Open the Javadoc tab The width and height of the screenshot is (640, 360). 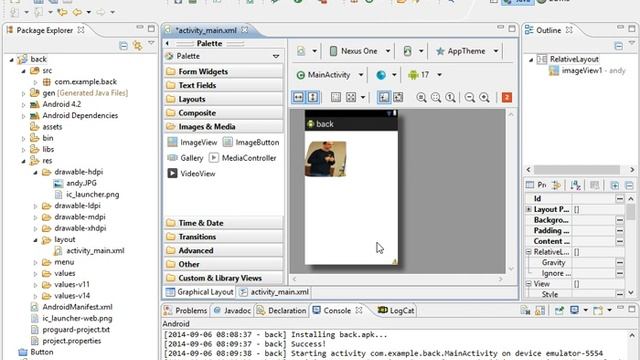click(x=232, y=311)
